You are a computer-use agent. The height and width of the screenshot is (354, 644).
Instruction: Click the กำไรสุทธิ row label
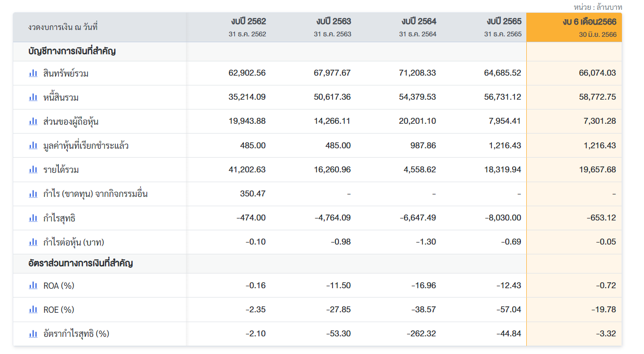(x=59, y=218)
